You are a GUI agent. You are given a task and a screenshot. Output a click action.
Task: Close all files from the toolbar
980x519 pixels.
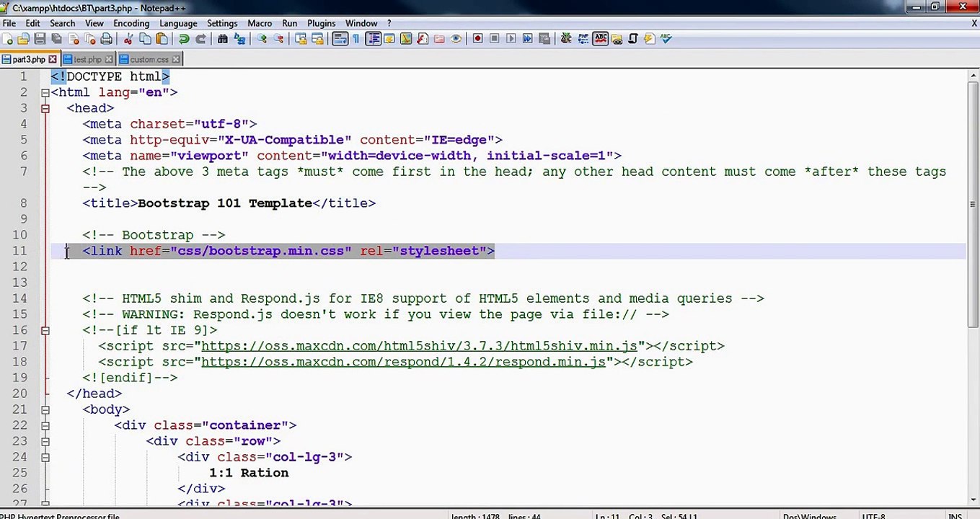point(89,39)
